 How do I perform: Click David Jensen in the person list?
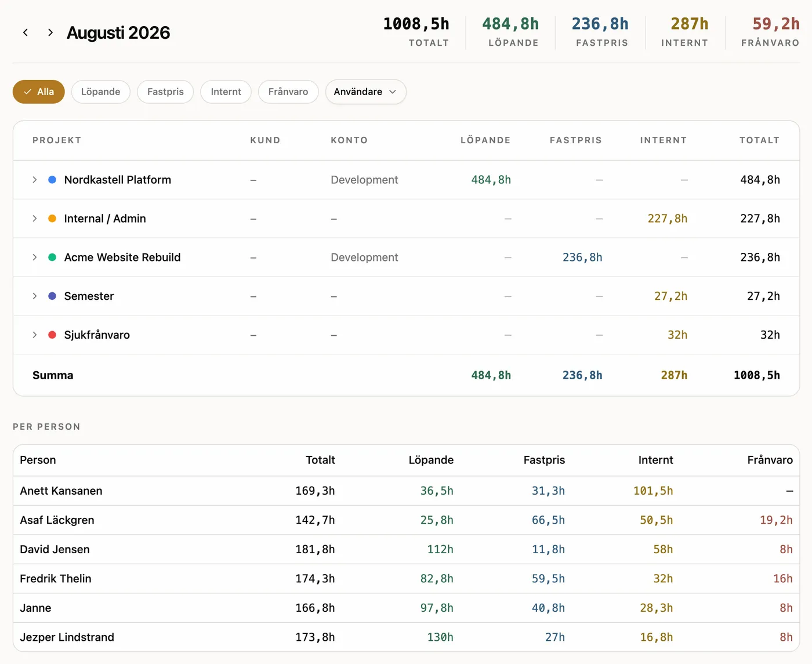tap(55, 549)
